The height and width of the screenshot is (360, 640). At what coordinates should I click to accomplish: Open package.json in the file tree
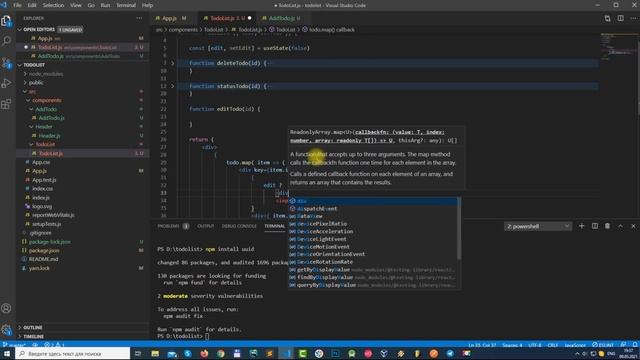[44, 251]
